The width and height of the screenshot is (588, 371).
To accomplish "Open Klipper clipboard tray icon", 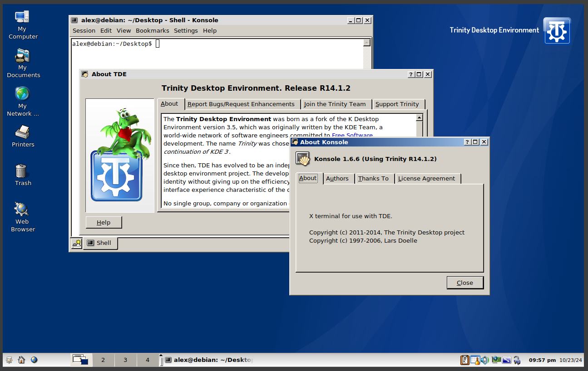I will [x=465, y=360].
